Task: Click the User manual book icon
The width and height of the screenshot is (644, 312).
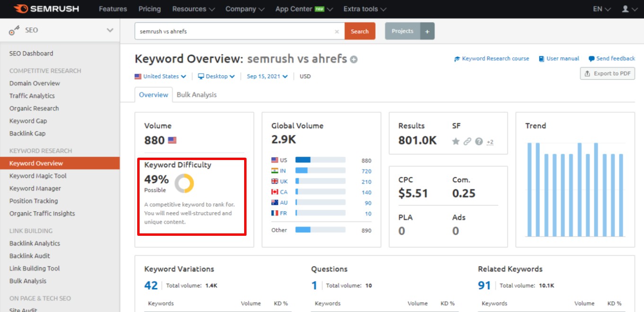Action: pyautogui.click(x=541, y=59)
